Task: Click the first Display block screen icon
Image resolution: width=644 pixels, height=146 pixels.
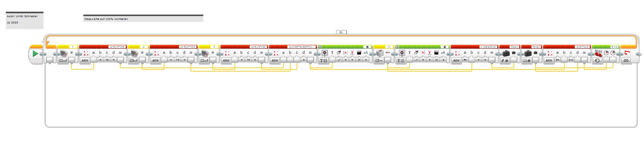Action: tap(324, 53)
